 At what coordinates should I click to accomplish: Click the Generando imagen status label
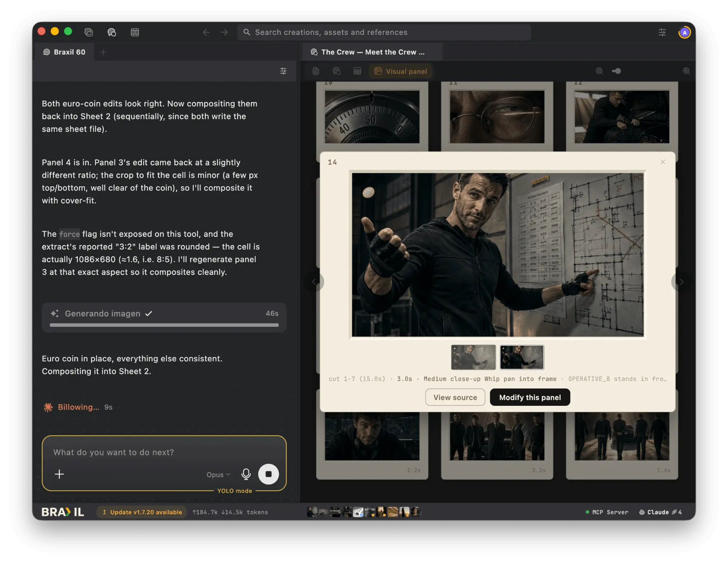click(102, 313)
